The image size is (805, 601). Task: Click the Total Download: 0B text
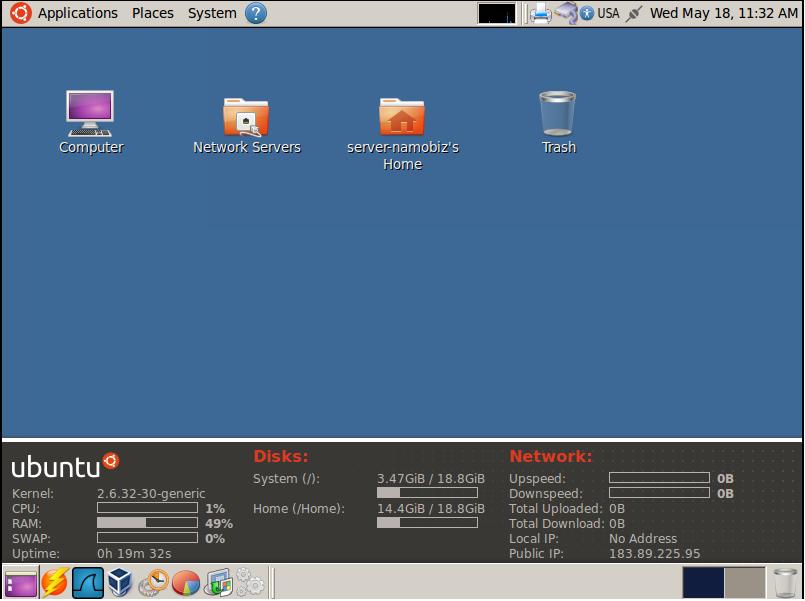tap(567, 524)
